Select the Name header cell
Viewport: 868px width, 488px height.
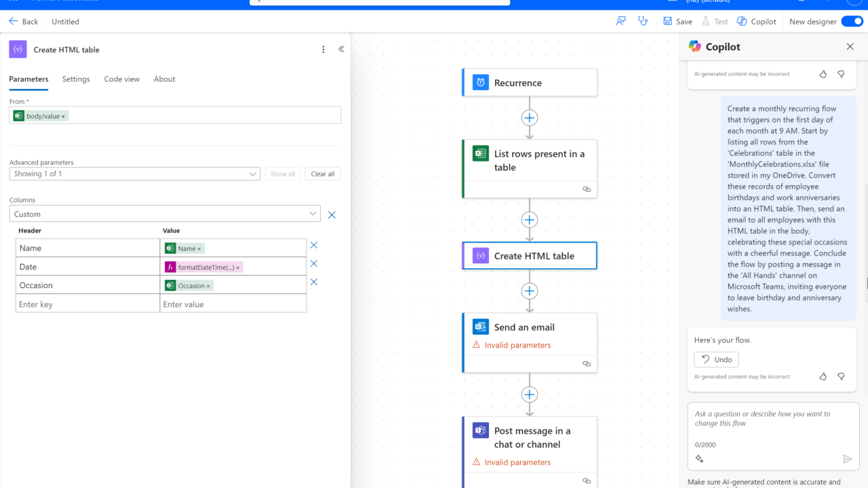coord(88,248)
